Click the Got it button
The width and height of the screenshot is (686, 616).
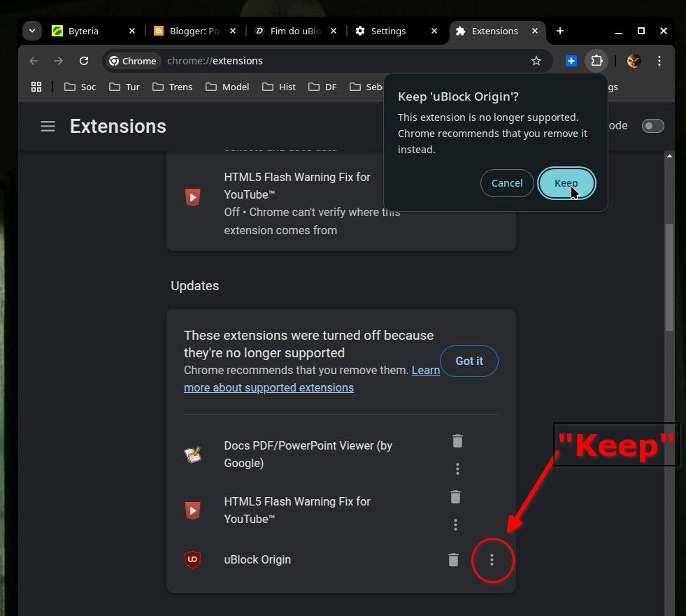tap(469, 361)
